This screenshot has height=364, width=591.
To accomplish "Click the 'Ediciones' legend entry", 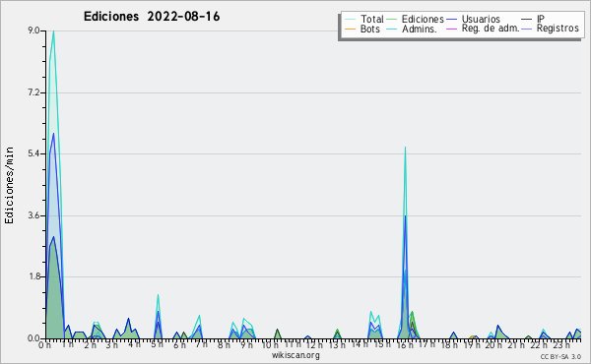I will pos(423,19).
